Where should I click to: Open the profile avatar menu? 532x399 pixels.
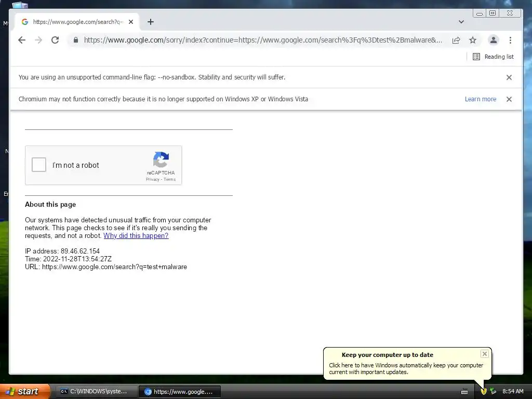[x=494, y=40]
